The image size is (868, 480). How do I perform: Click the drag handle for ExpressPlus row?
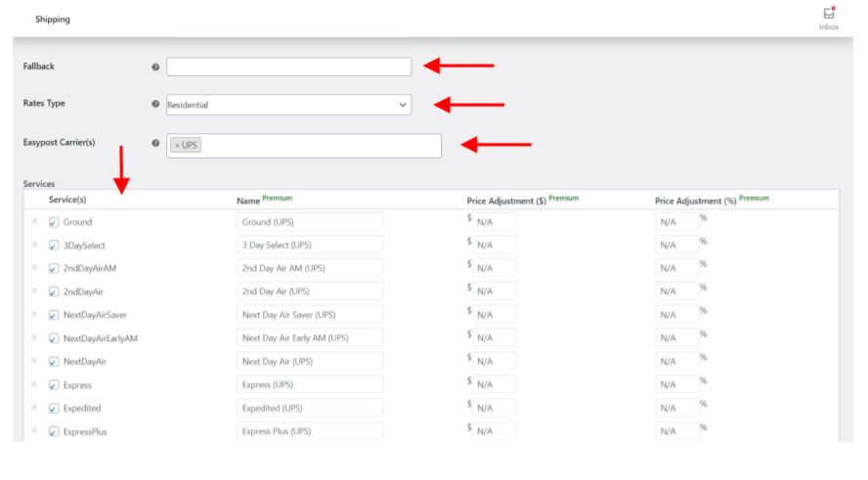pos(34,431)
